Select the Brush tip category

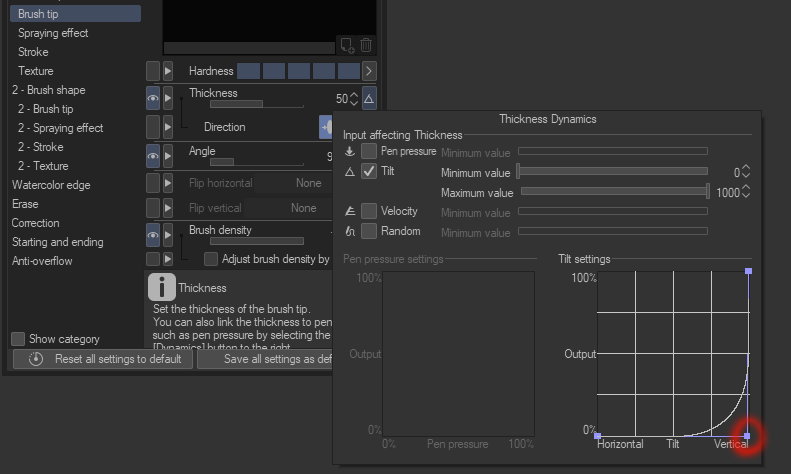tap(75, 14)
